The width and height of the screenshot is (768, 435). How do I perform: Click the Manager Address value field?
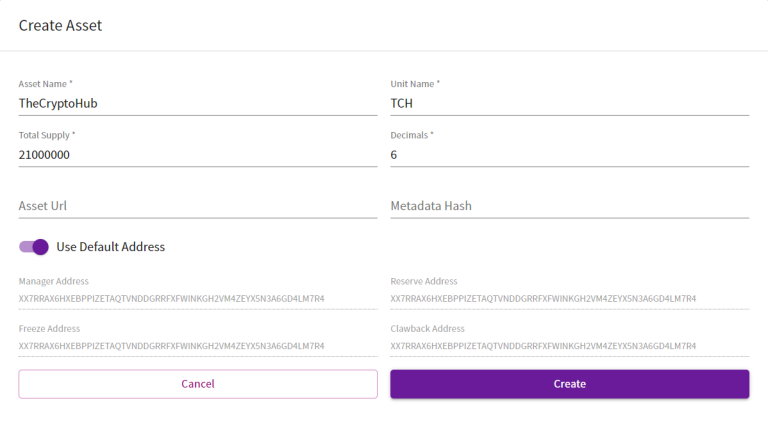[198, 298]
